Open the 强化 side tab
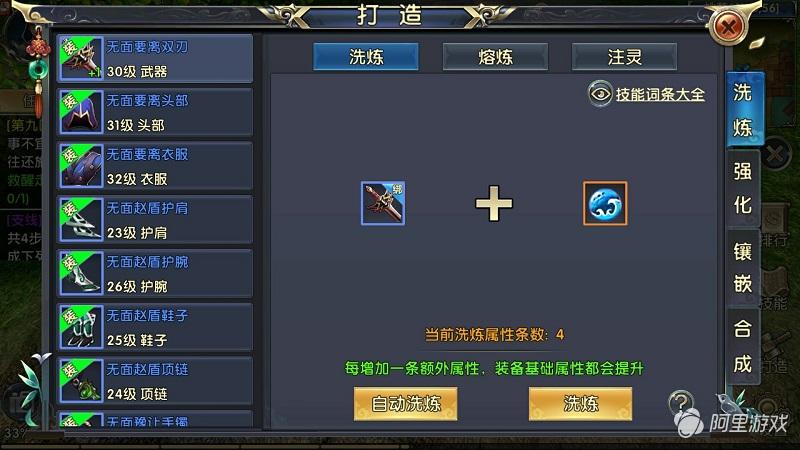The image size is (800, 450). click(743, 189)
